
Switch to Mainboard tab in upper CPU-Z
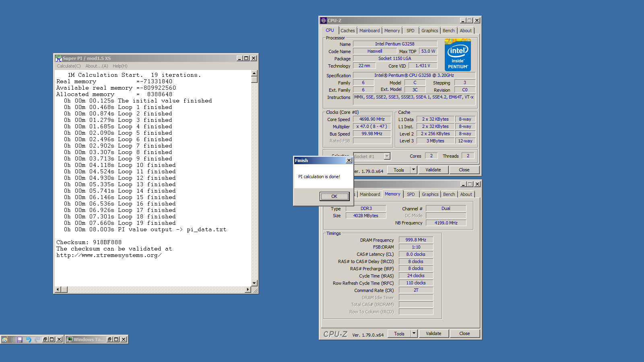coord(369,31)
